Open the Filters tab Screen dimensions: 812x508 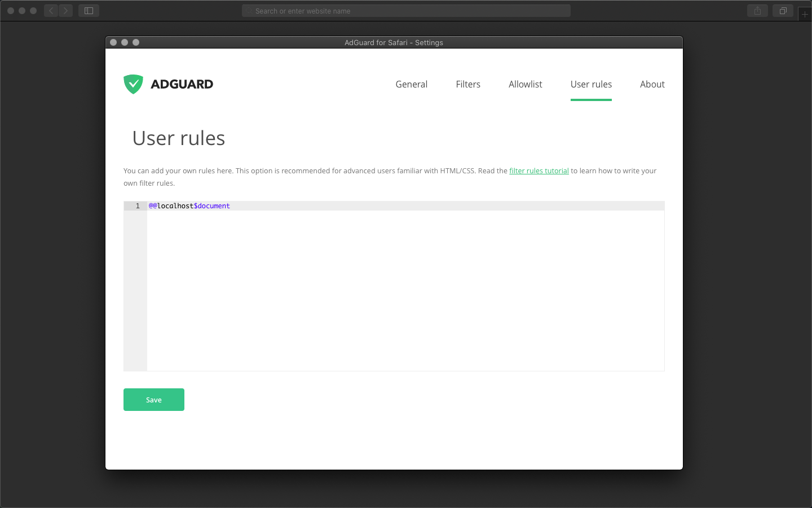(468, 84)
